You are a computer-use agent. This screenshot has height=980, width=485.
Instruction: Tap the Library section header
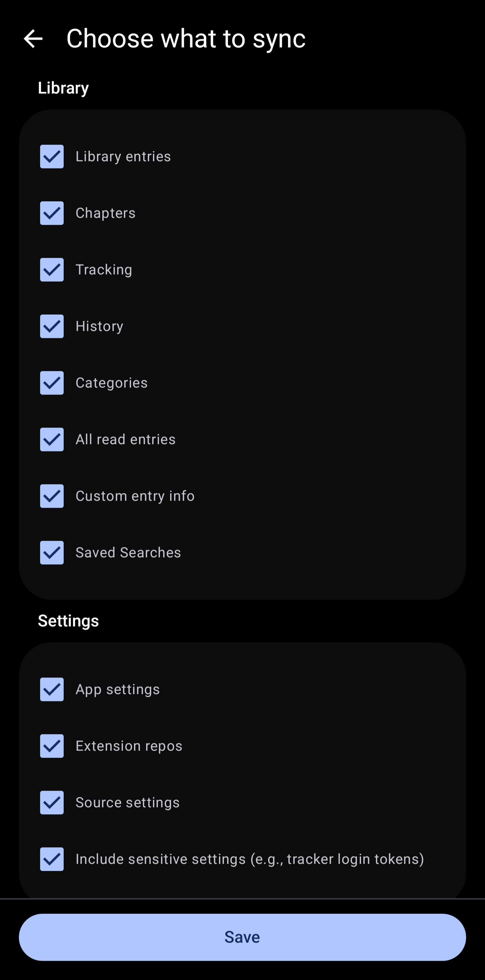pos(64,88)
